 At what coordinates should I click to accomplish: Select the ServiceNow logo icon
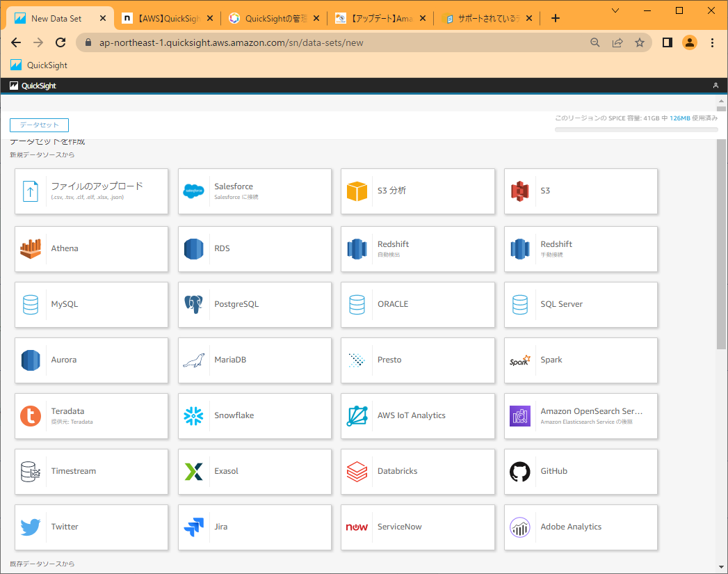[x=357, y=527]
